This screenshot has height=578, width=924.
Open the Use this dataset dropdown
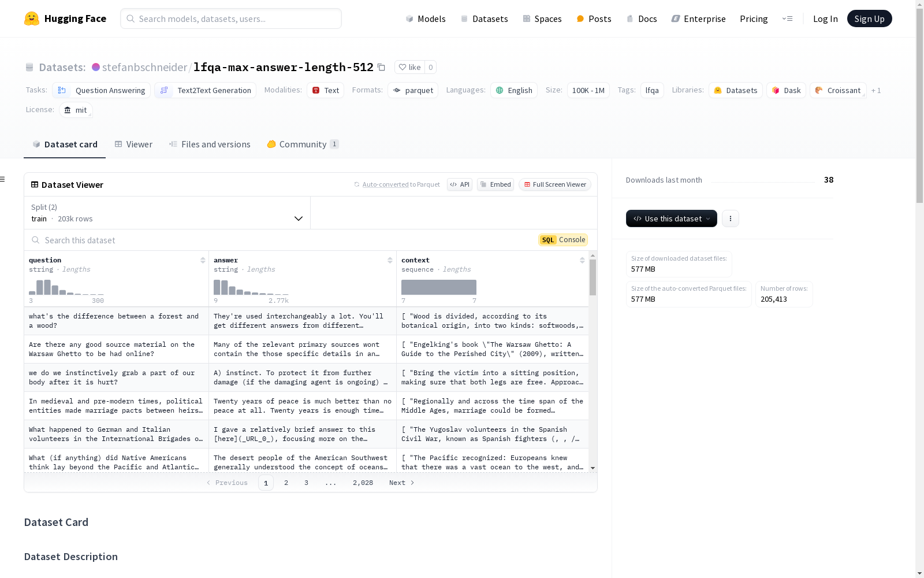[x=672, y=218]
